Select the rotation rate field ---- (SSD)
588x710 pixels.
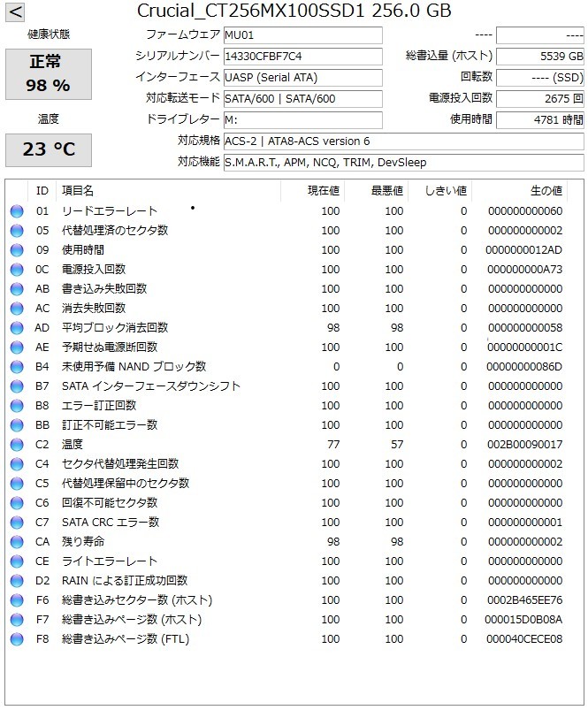pyautogui.click(x=540, y=78)
